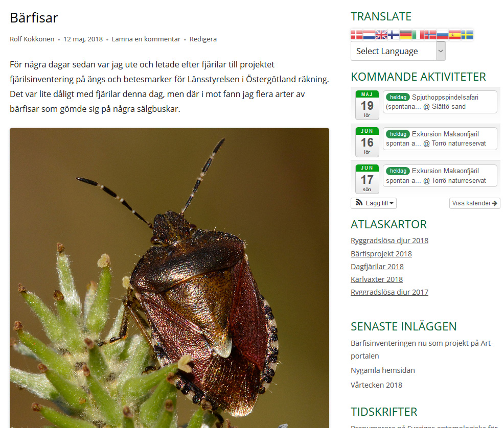Open Ryggradslösa djur 2018 atlas map
The image size is (504, 428).
pyautogui.click(x=390, y=241)
